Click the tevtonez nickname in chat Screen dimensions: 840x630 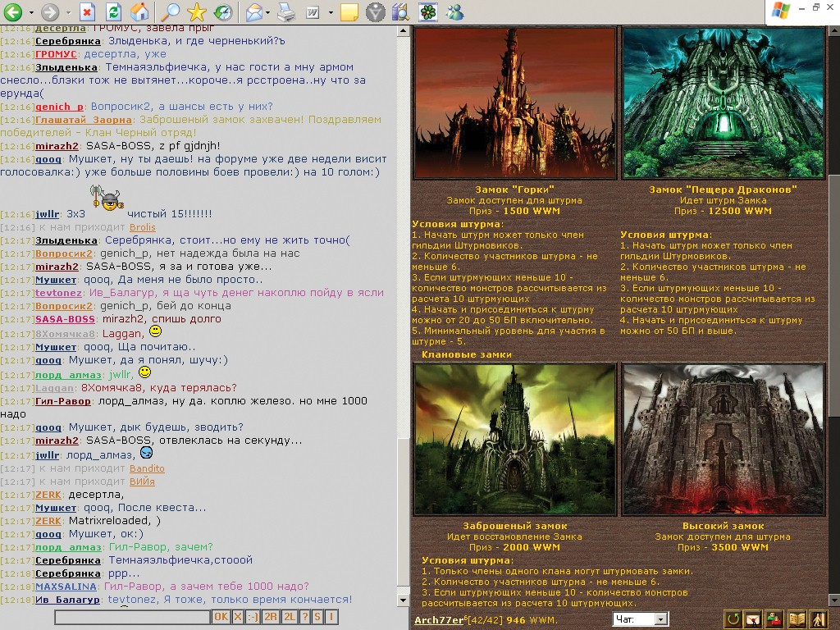click(x=58, y=293)
